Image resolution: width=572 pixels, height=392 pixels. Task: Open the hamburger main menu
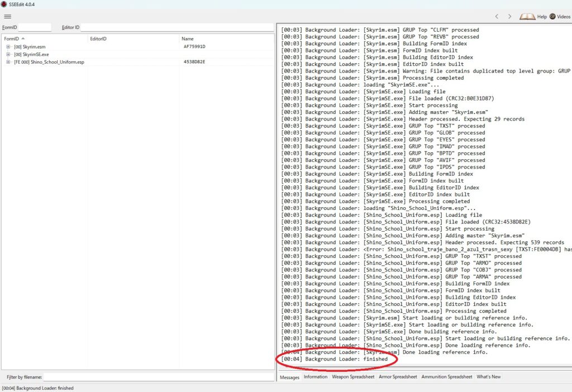[x=7, y=16]
